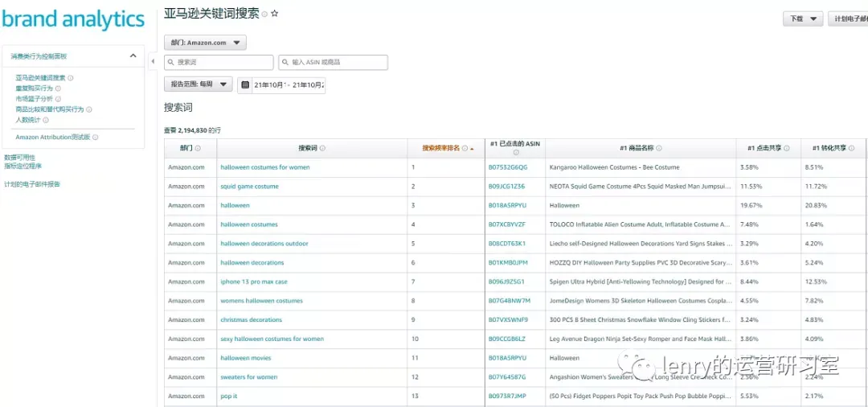868x407 pixels.
Task: Sort by the 搜索词 column header
Action: pyautogui.click(x=309, y=149)
